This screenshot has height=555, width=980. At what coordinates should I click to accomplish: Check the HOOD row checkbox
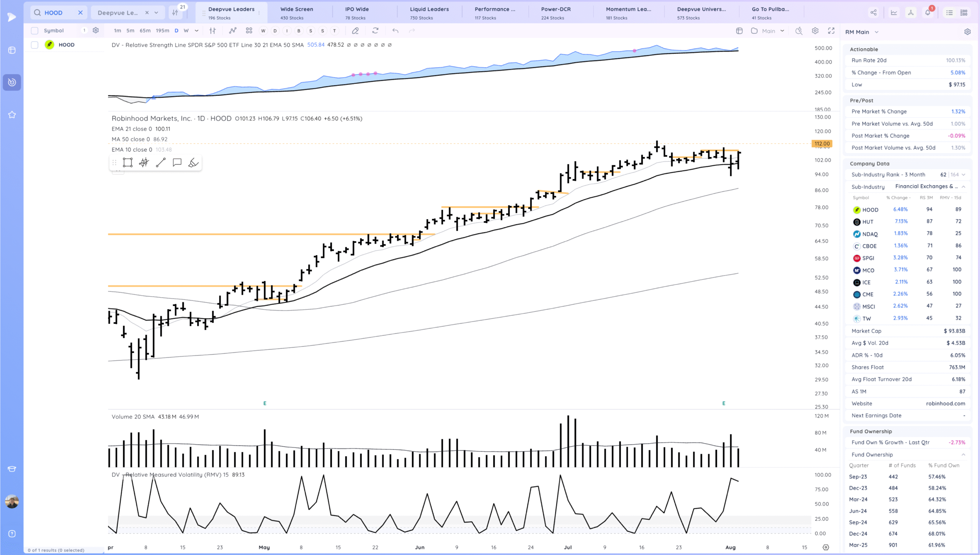click(35, 45)
